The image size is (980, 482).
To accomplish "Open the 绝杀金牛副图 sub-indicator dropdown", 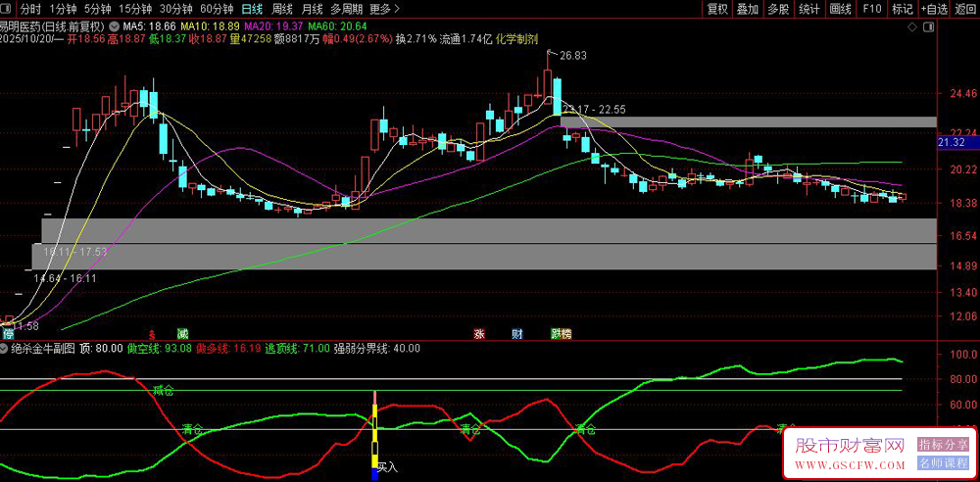I will [6, 348].
